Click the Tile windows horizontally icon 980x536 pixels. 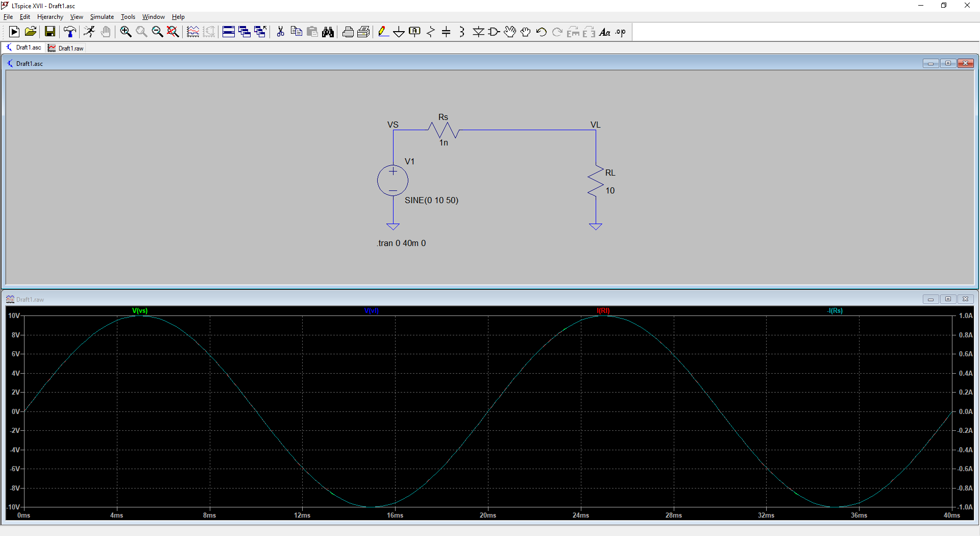(x=229, y=32)
